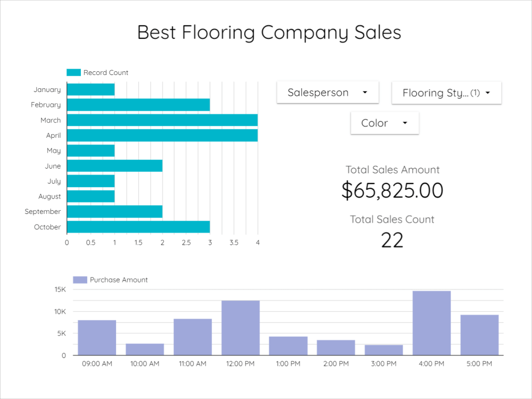Select the June bar in the monthly chart
The image size is (532, 399).
114,165
